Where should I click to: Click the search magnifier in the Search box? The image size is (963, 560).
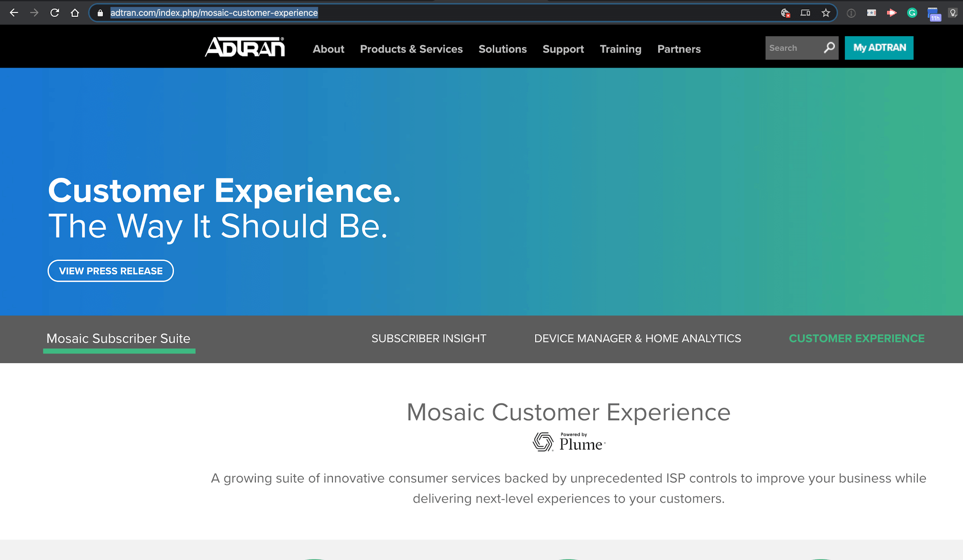[829, 47]
